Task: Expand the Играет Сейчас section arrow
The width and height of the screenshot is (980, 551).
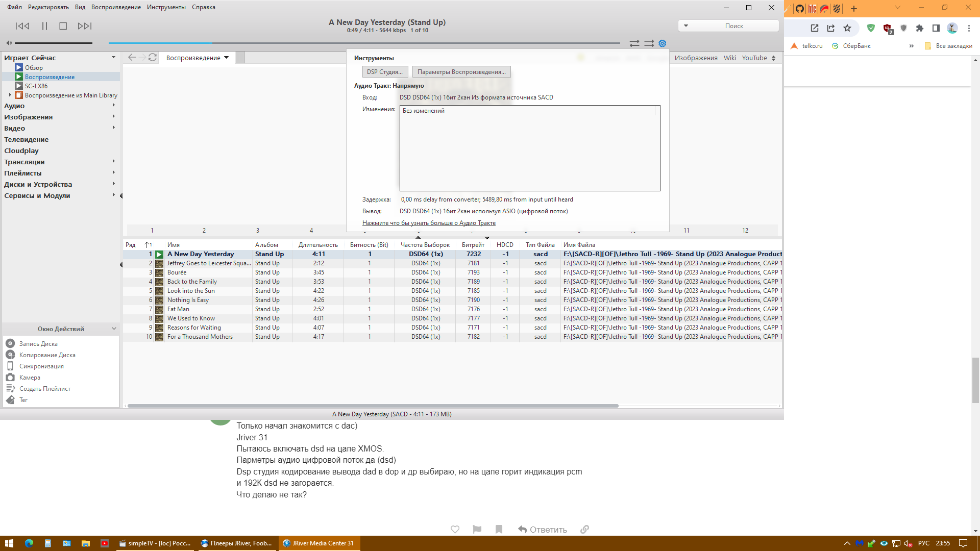Action: [113, 58]
